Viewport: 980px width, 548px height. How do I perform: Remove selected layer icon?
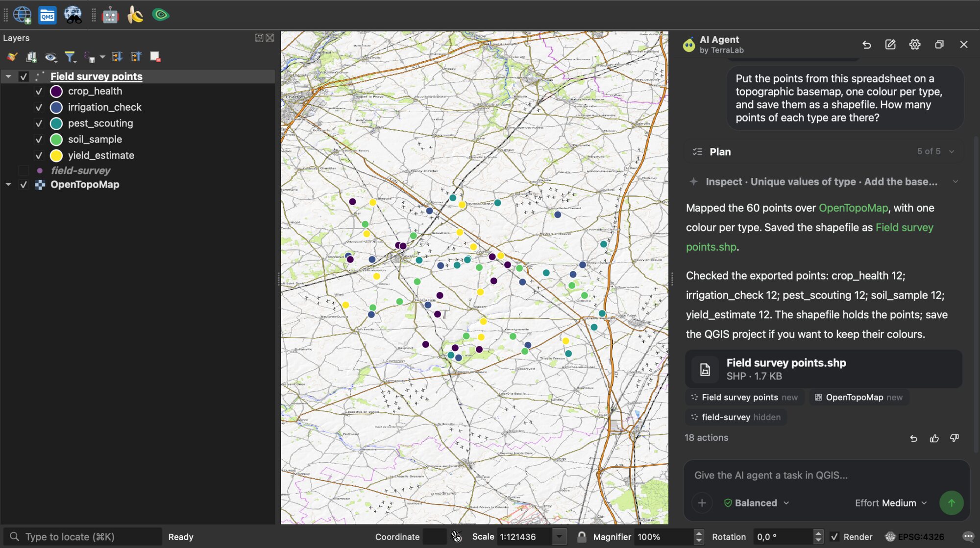155,57
